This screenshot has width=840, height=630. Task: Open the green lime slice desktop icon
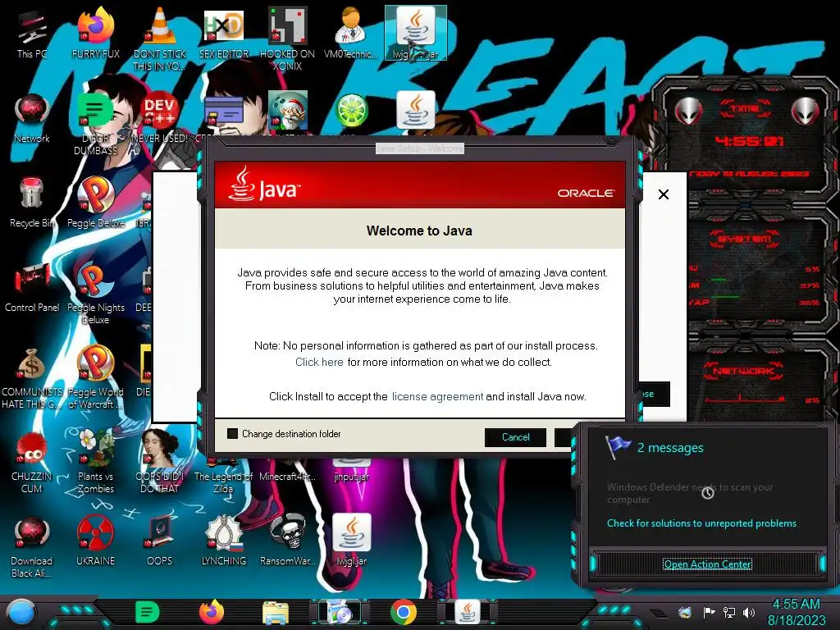pyautogui.click(x=351, y=111)
